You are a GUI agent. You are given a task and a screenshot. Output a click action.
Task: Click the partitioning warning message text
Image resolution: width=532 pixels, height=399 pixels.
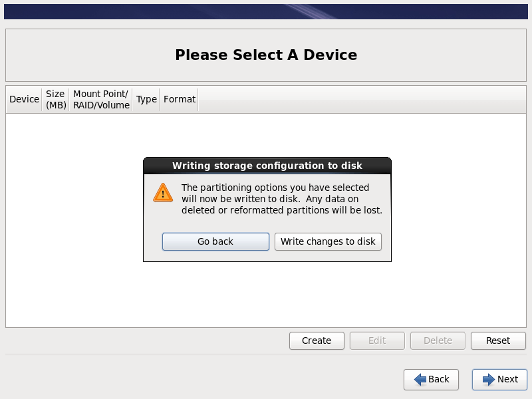[281, 199]
